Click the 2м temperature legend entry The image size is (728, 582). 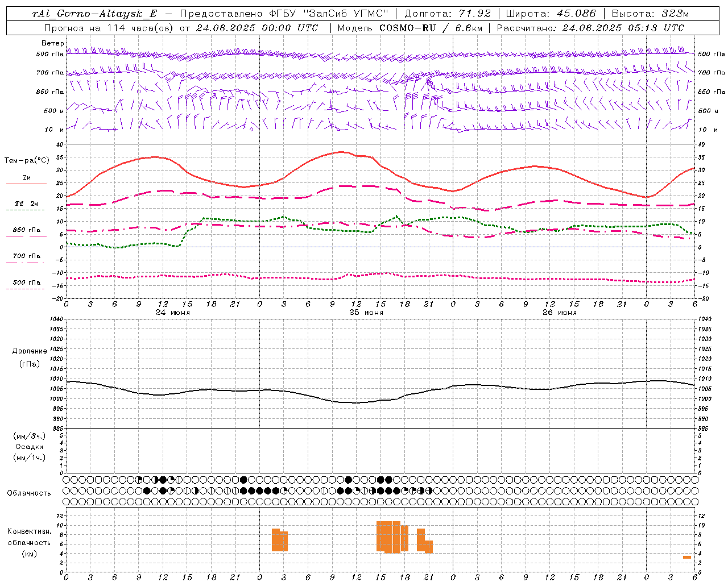(26, 178)
